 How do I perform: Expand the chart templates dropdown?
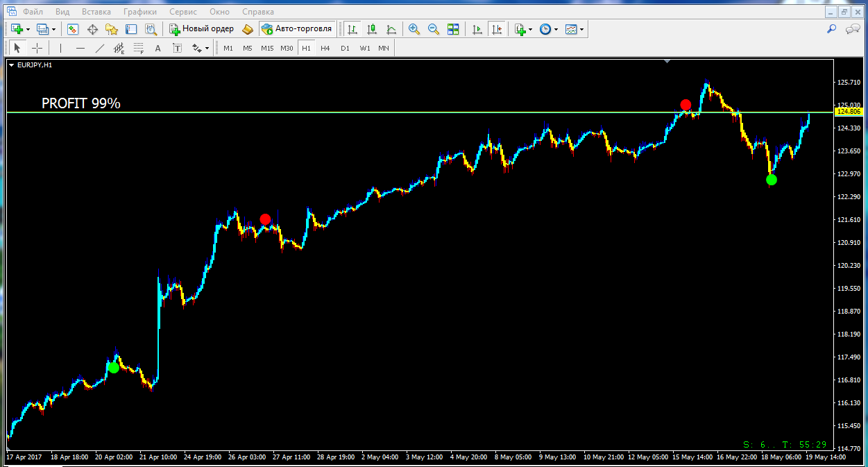(581, 29)
